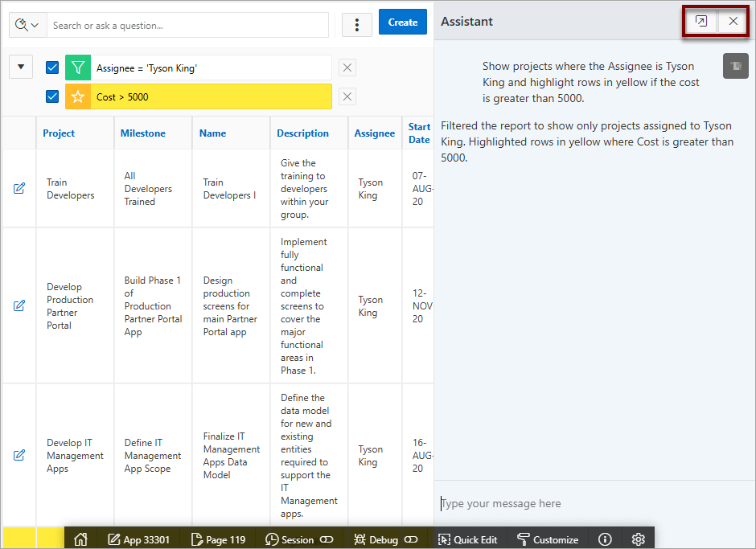Screen dimensions: 756x549
Task: Click the user avatar in Assistant chat
Action: (736, 66)
